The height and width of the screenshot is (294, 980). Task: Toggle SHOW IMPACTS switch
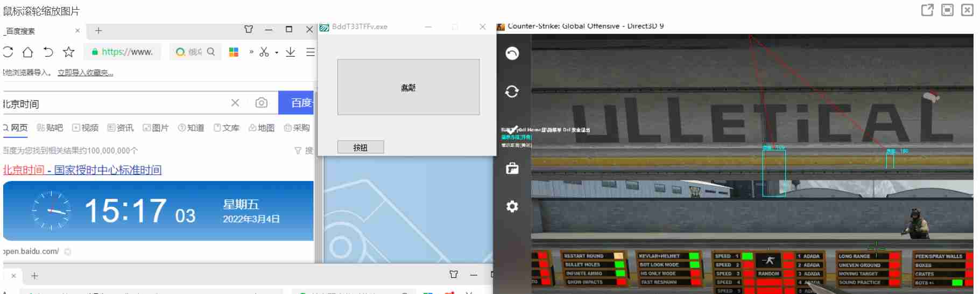621,282
